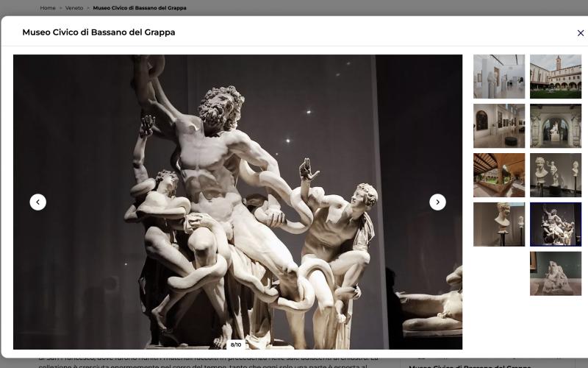Navigate to Home in the breadcrumb

click(x=48, y=8)
